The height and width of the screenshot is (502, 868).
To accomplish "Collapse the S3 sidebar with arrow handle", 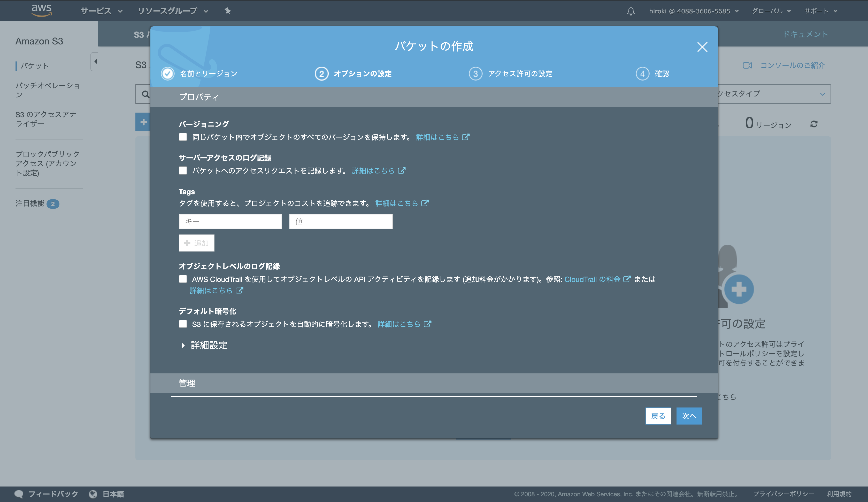I will tap(95, 62).
